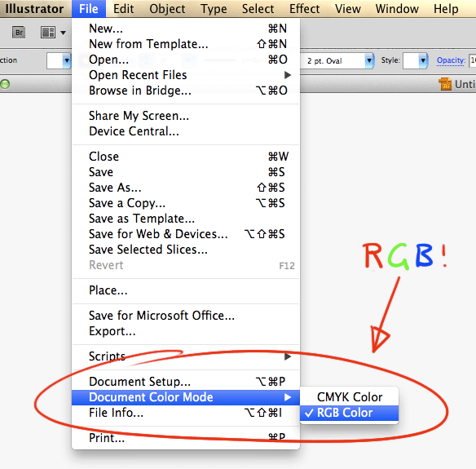Choose CMYK Color mode

point(349,397)
